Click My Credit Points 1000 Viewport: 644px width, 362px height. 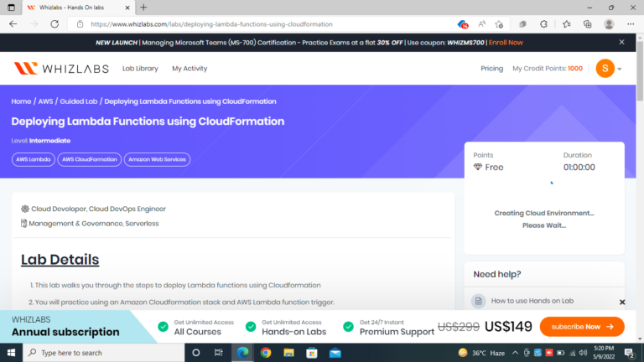point(547,69)
